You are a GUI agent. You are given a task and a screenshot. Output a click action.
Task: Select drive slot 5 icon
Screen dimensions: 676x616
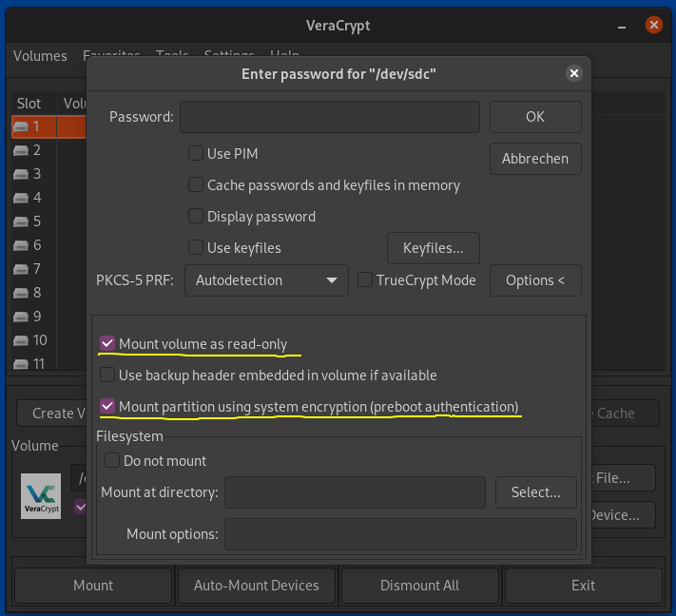click(x=20, y=221)
